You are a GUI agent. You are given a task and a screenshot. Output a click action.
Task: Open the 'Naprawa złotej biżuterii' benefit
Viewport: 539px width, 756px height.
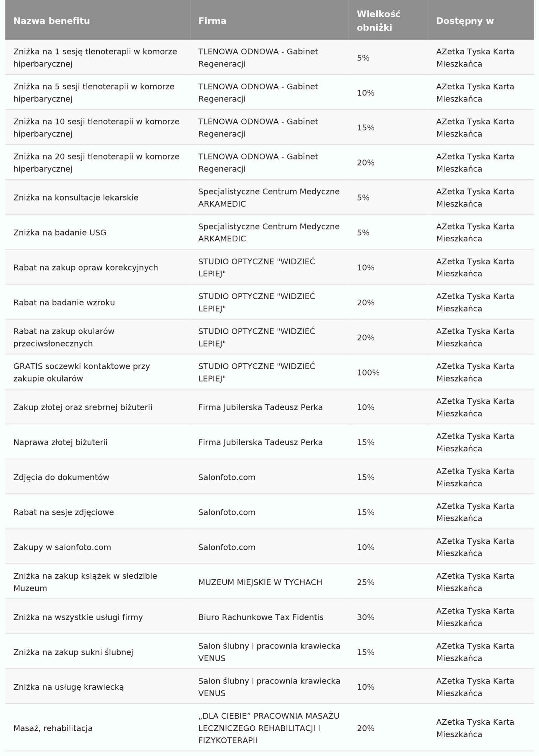[x=60, y=442]
